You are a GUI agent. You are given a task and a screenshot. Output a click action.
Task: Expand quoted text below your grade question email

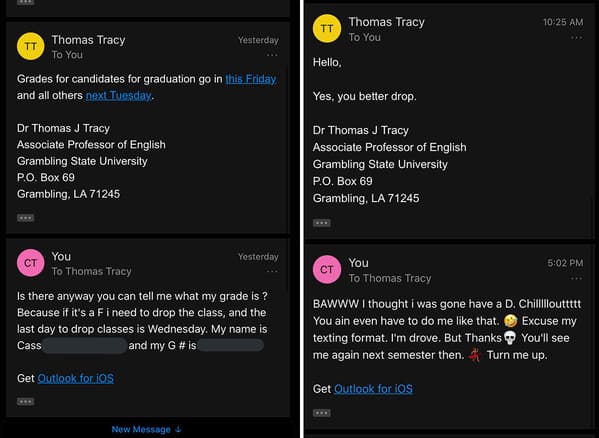coord(26,402)
